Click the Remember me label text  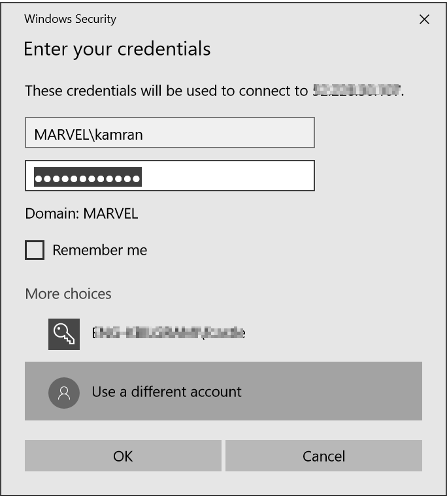(x=100, y=250)
